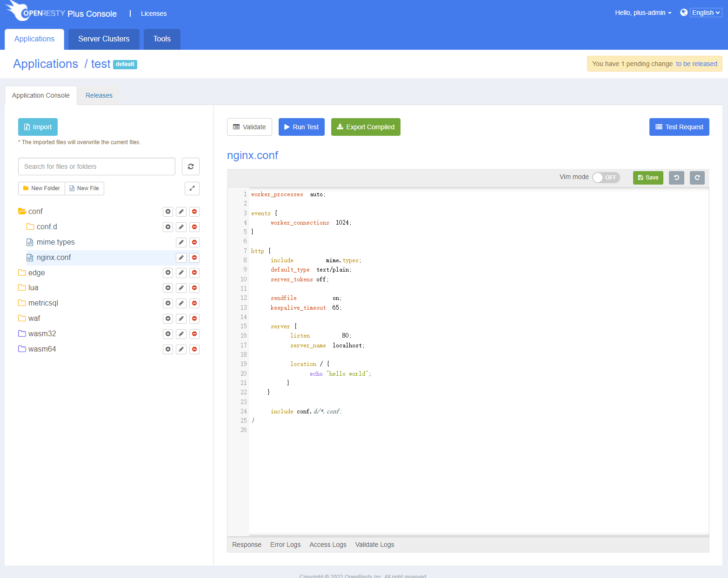Expand the file tree panel
This screenshot has height=578, width=728.
(192, 188)
